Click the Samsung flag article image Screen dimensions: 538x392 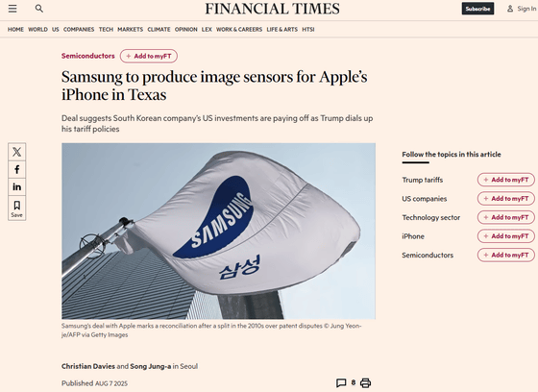[219, 231]
